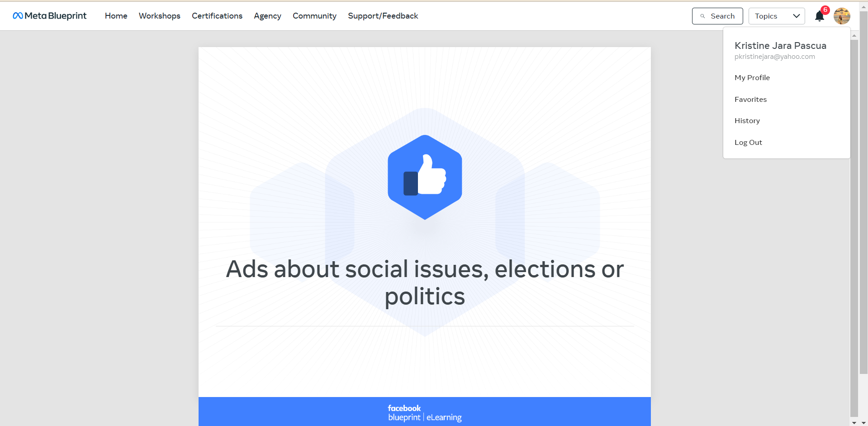
Task: Click the Topics dropdown chevron arrow
Action: [x=797, y=16]
